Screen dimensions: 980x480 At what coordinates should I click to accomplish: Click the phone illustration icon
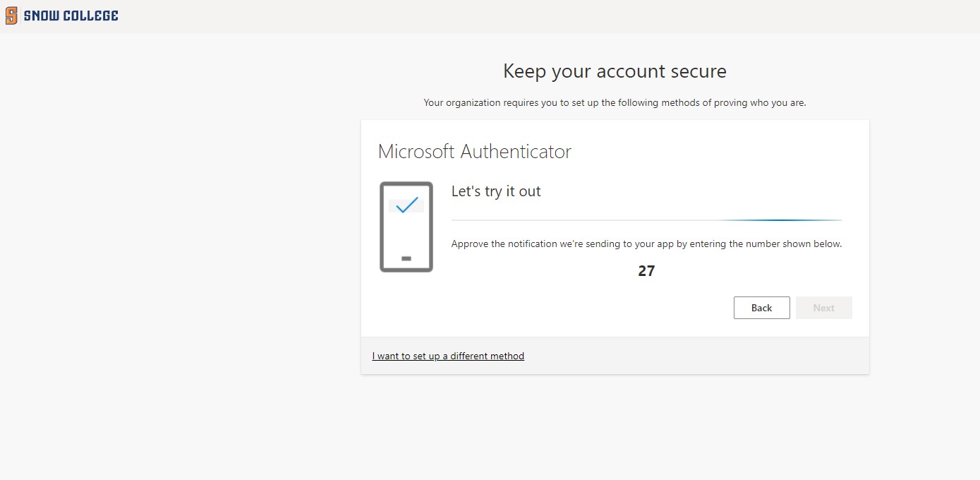(406, 227)
